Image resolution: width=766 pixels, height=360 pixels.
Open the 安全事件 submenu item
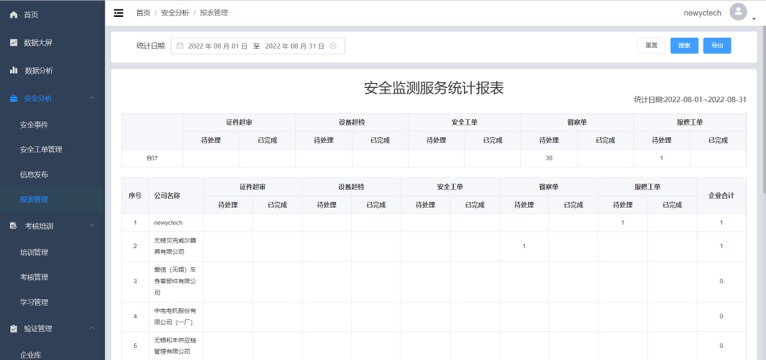pos(52,125)
